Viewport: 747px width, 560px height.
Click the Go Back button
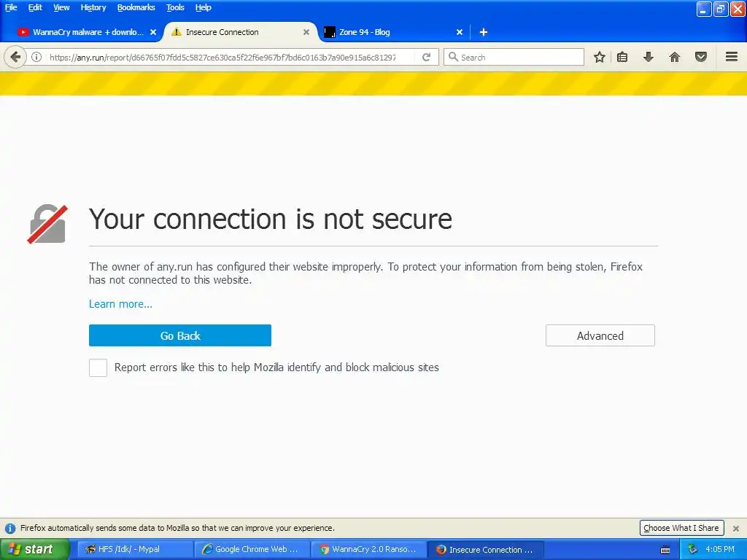pos(180,335)
